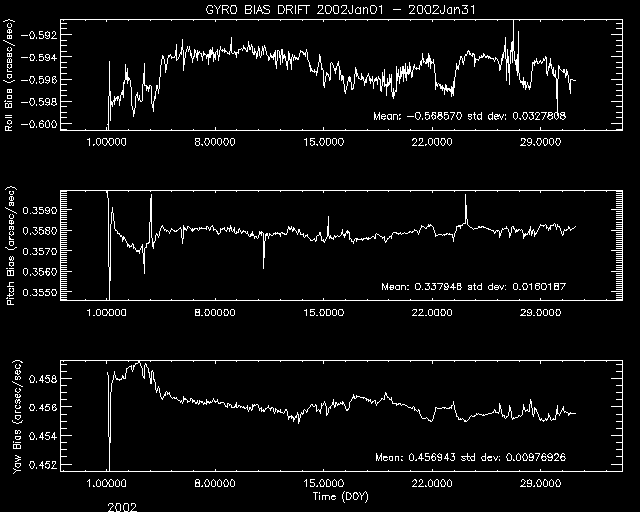Click the Pitch Bias y-axis label
This screenshot has width=640, height=512.
pos(10,245)
